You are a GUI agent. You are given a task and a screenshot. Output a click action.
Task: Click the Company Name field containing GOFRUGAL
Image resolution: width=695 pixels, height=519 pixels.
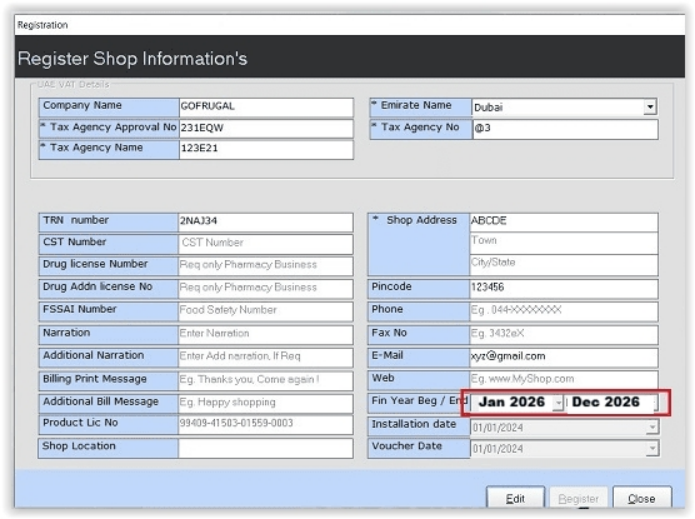(x=265, y=107)
